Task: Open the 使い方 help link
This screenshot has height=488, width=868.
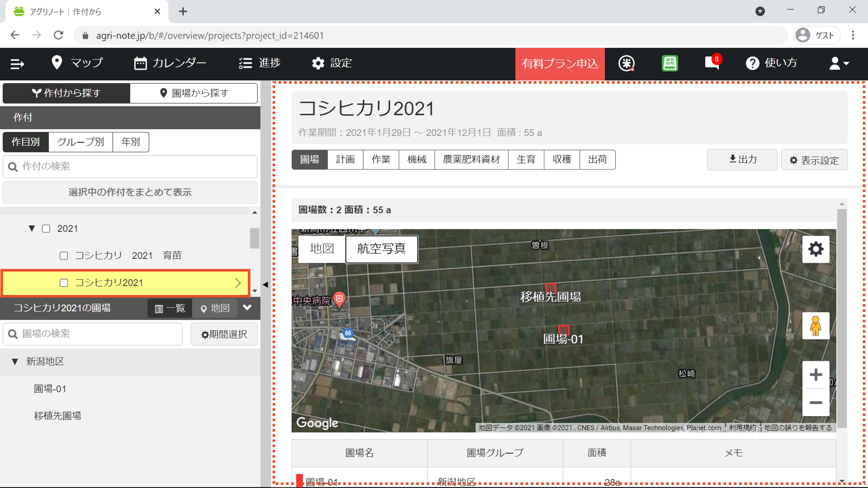Action: (772, 63)
